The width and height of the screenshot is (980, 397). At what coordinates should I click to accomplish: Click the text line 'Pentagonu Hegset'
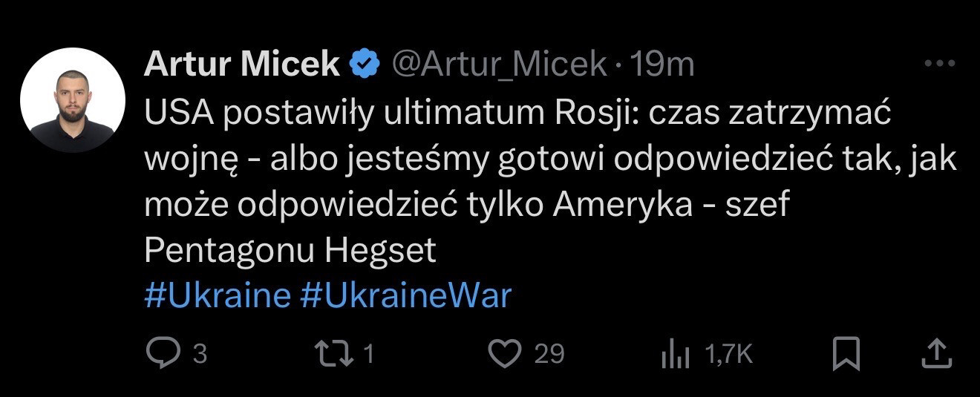point(290,251)
